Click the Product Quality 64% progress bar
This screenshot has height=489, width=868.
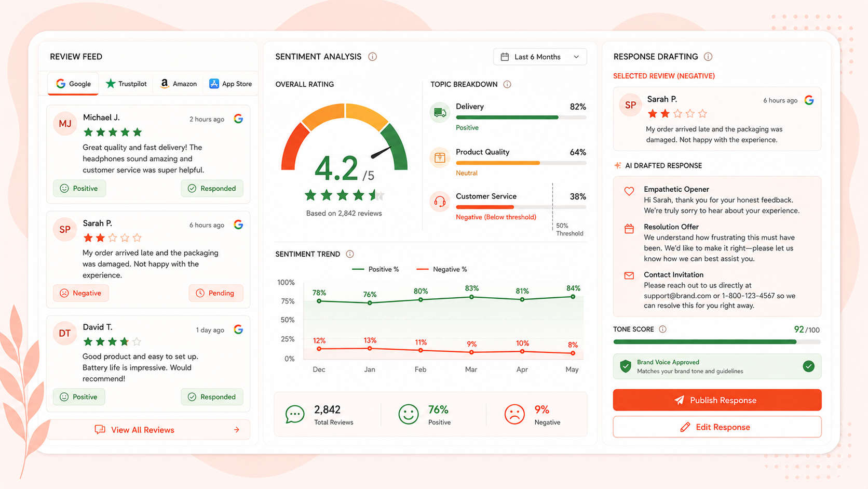tap(521, 163)
